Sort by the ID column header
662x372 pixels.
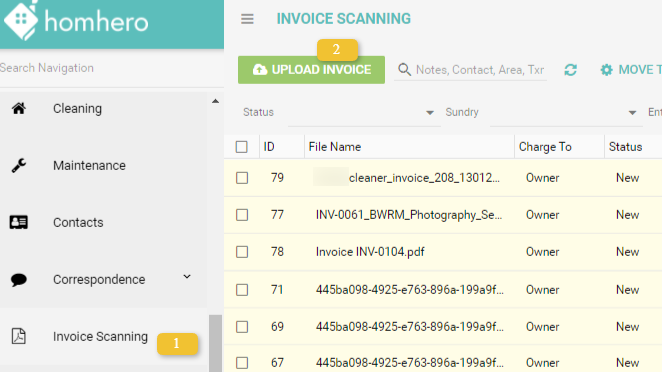[x=269, y=147]
